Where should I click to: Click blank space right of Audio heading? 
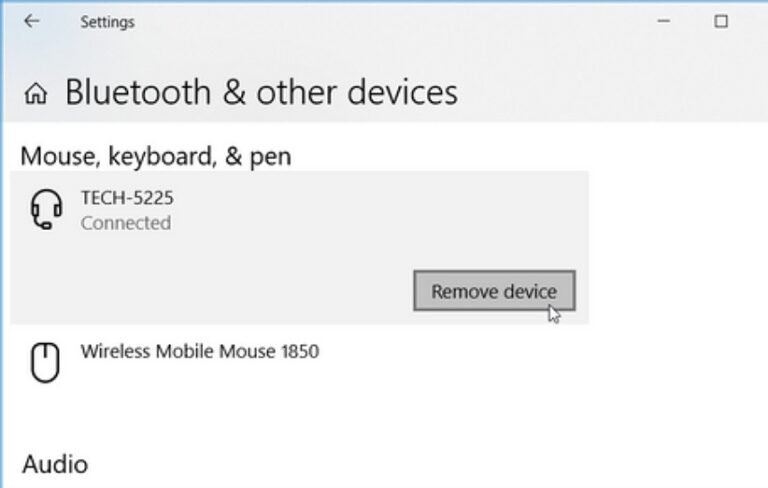[400, 464]
